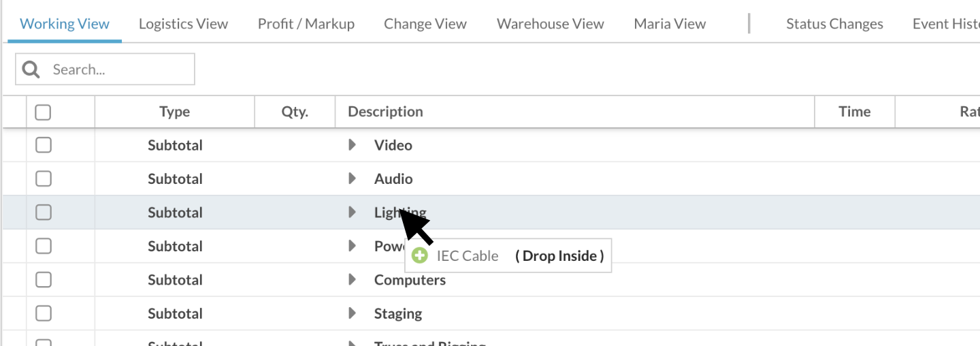Expand the Computers group triangle

352,280
